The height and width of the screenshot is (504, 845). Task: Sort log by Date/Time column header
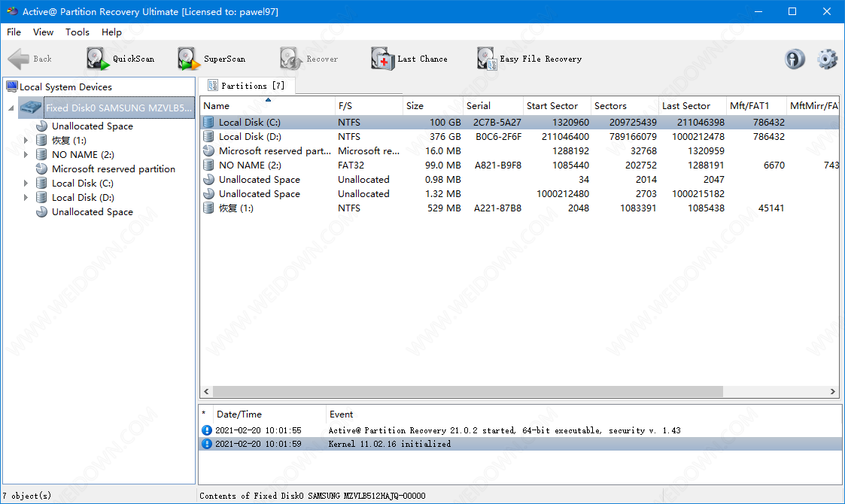269,414
